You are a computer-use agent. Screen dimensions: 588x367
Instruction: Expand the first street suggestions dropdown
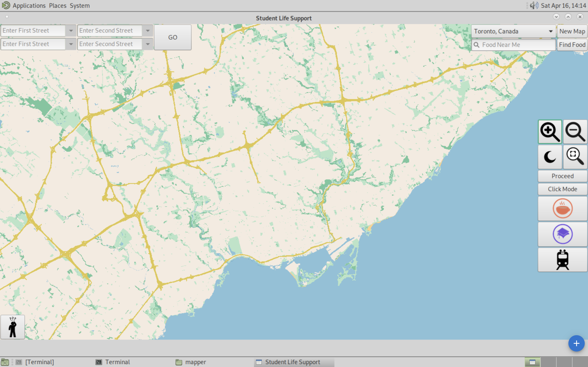pos(71,31)
